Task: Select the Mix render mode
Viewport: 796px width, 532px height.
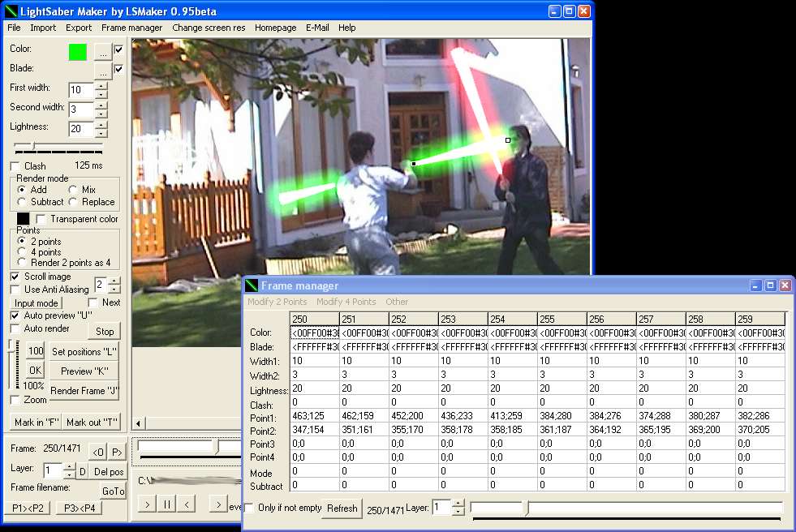Action: [x=72, y=189]
